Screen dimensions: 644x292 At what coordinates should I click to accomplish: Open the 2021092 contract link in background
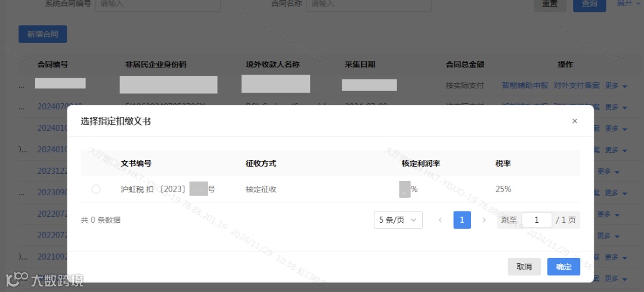52,257
